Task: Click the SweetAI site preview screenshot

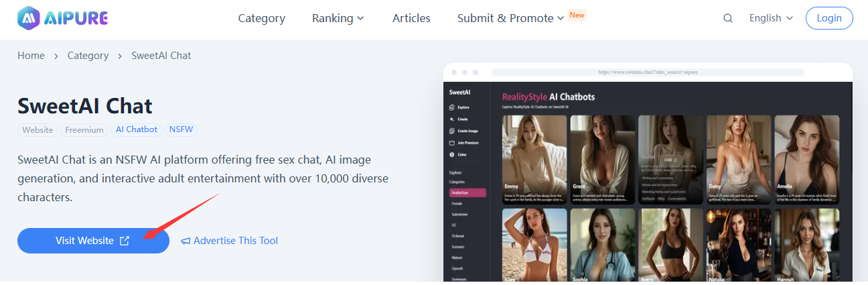Action: 648,173
